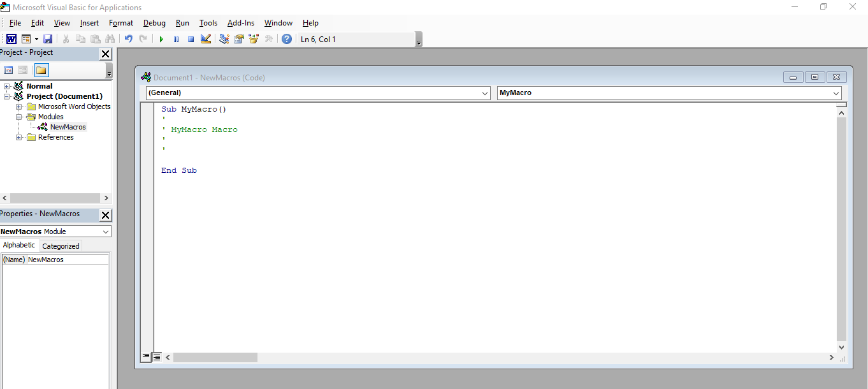Switch to Full Module View button
Image resolution: width=868 pixels, height=389 pixels.
point(157,357)
